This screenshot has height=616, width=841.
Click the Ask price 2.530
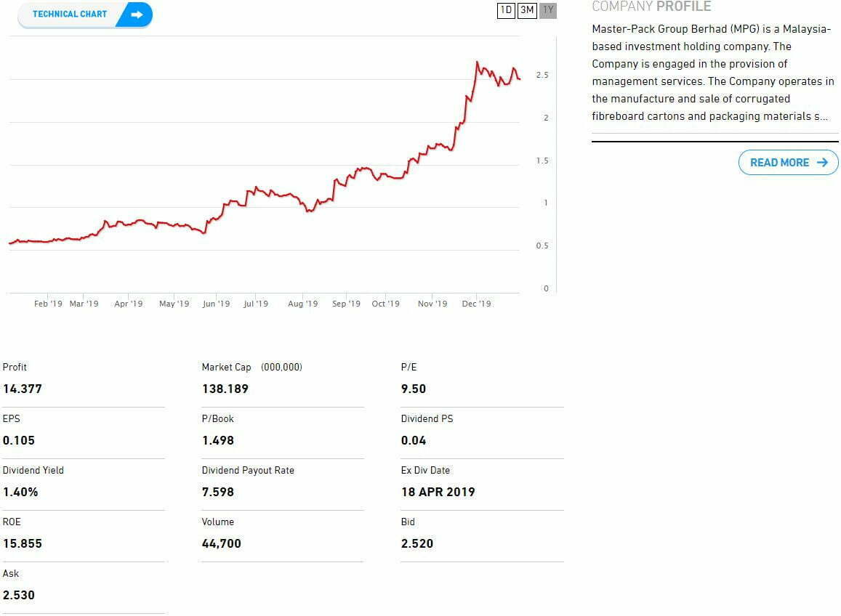point(19,595)
